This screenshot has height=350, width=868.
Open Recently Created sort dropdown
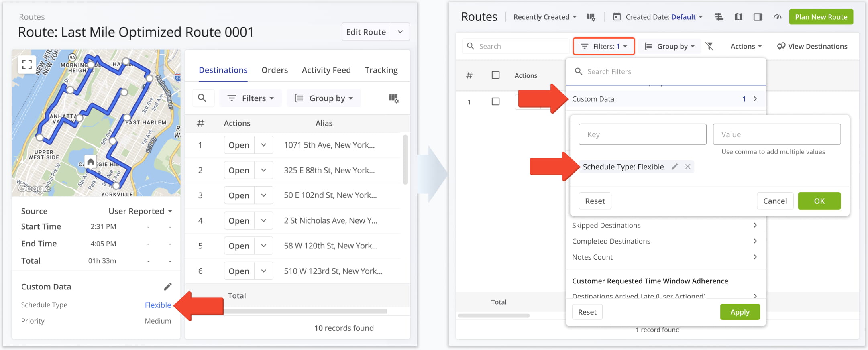click(x=545, y=17)
